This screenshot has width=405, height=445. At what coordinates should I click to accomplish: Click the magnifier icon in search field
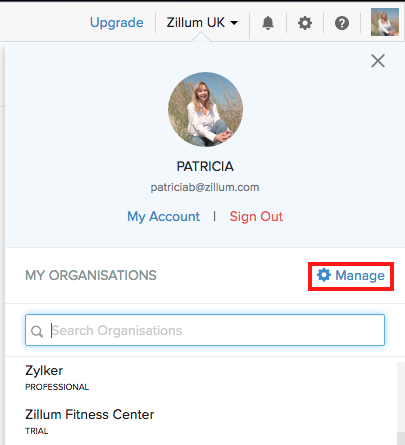[x=37, y=331]
